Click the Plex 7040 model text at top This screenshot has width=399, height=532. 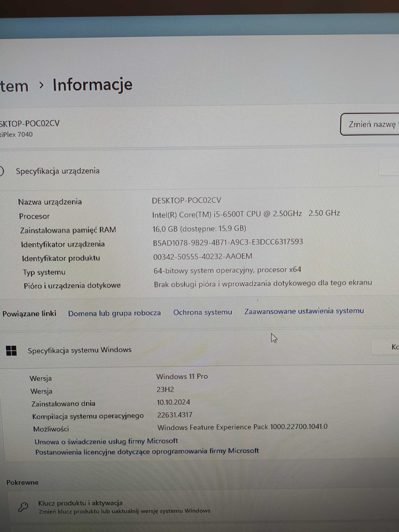pos(16,134)
